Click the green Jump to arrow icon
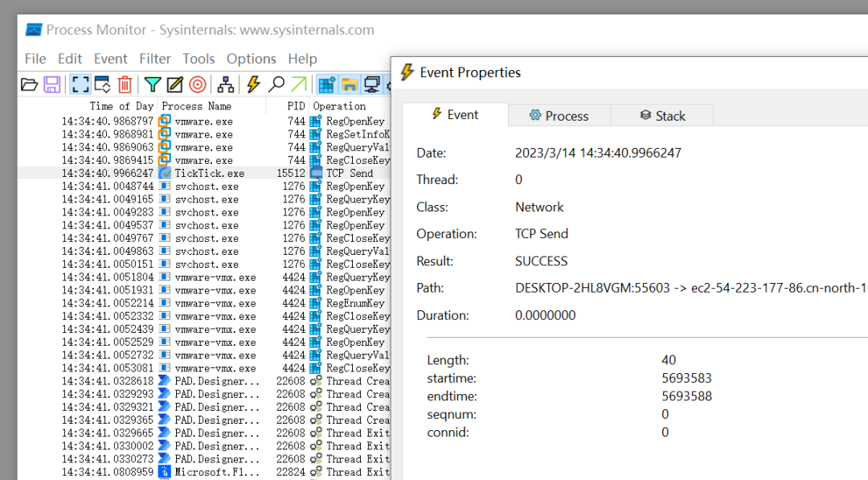This screenshot has height=480, width=868. 299,84
